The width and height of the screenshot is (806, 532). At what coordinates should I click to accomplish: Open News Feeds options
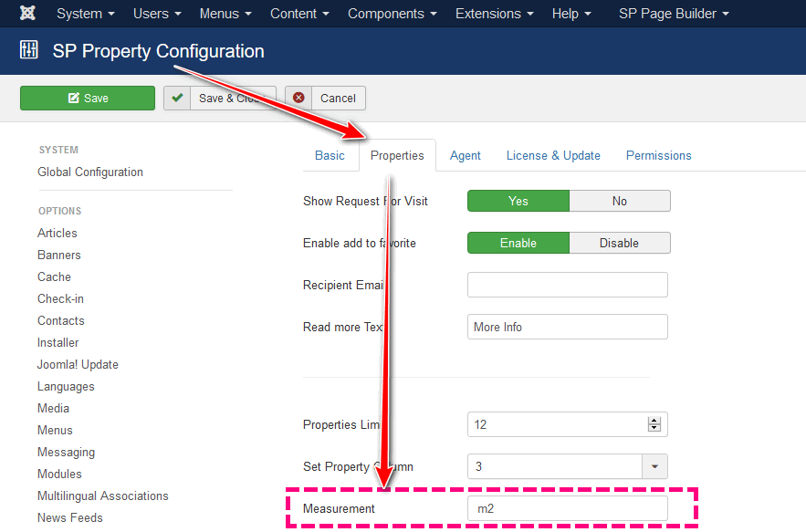[x=70, y=517]
